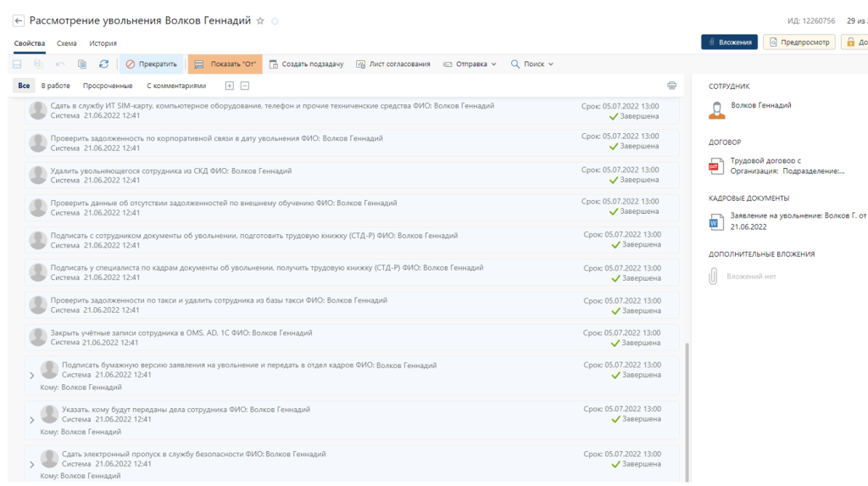This screenshot has width=868, height=486.
Task: Switch to the Схема tab
Action: point(66,43)
